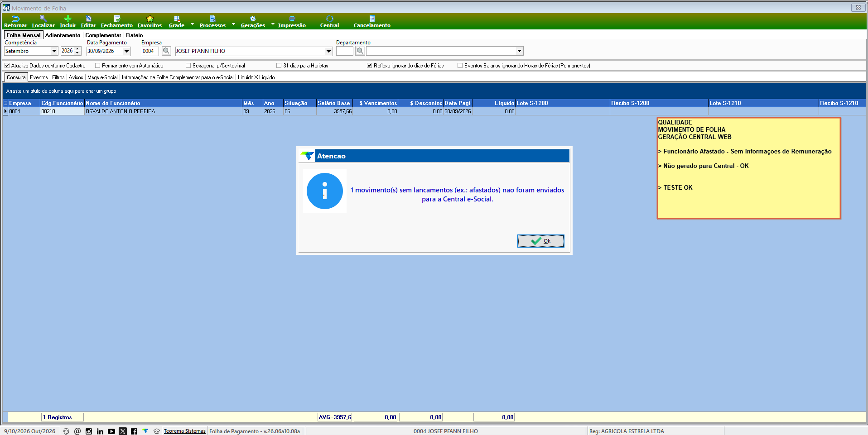Click the LinkedIn icon in status bar
The height and width of the screenshot is (435, 868).
coord(100,431)
